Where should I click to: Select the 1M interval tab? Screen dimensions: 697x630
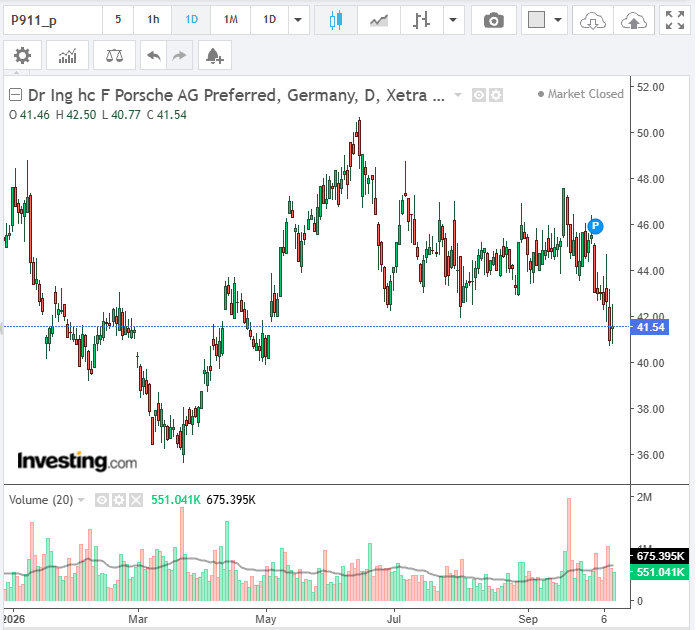click(230, 20)
